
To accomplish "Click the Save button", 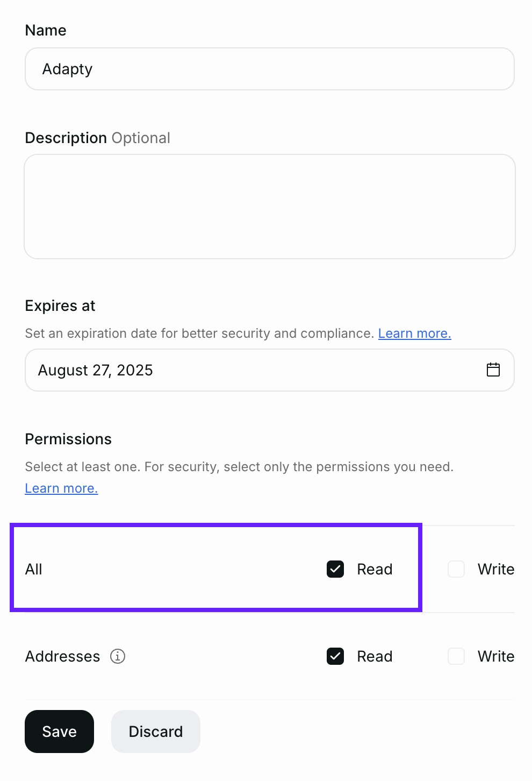I will (59, 732).
